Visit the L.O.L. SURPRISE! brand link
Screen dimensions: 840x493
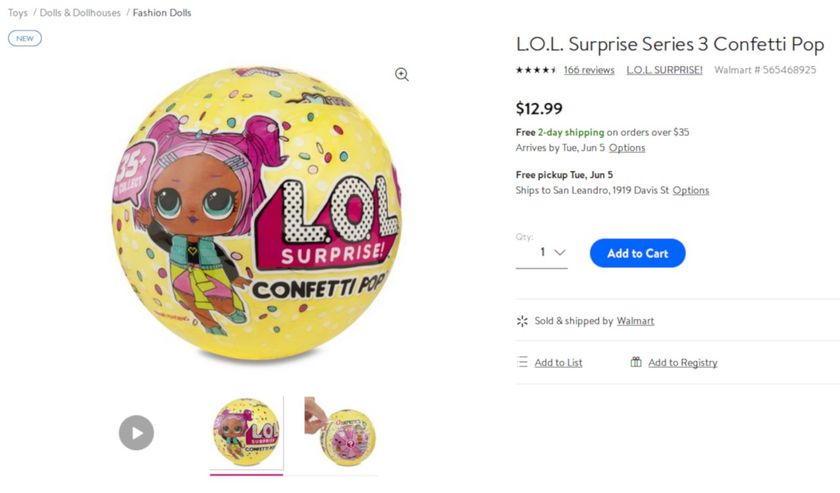(664, 70)
